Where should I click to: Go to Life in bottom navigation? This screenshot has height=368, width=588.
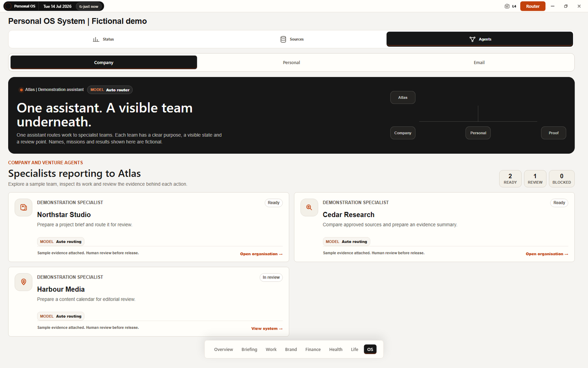(354, 350)
